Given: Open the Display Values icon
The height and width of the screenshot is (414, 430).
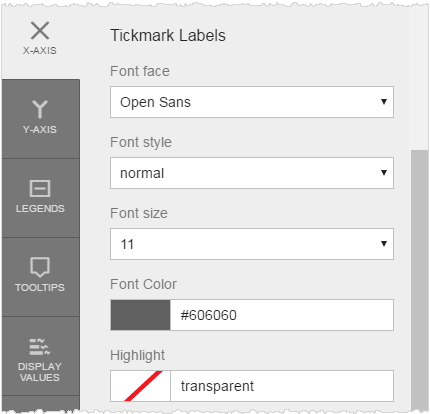Looking at the screenshot, I should (x=40, y=347).
